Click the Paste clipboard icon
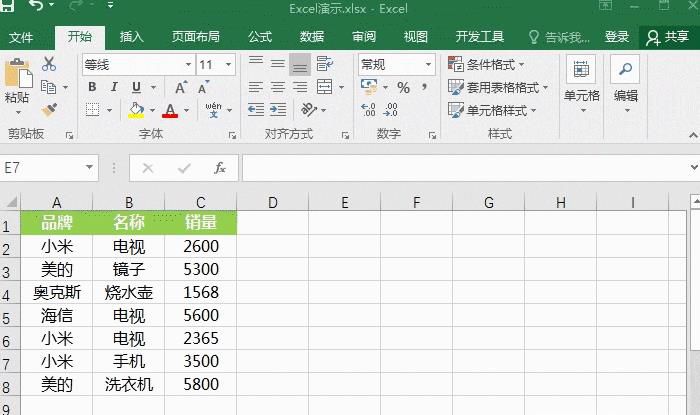The image size is (700, 415). (18, 75)
